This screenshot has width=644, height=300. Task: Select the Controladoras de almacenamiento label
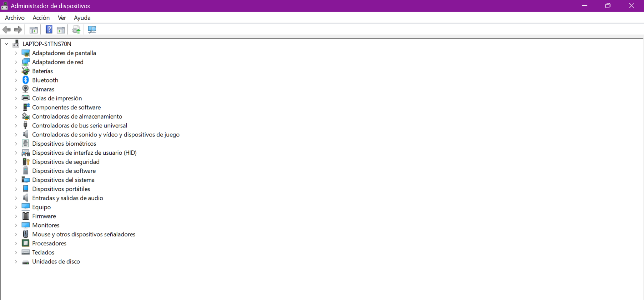click(x=77, y=116)
